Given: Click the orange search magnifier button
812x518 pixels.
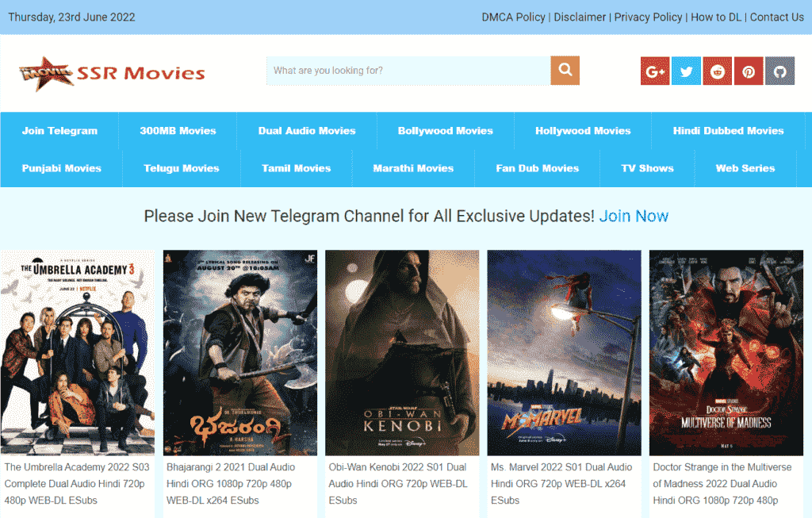Looking at the screenshot, I should tap(565, 71).
